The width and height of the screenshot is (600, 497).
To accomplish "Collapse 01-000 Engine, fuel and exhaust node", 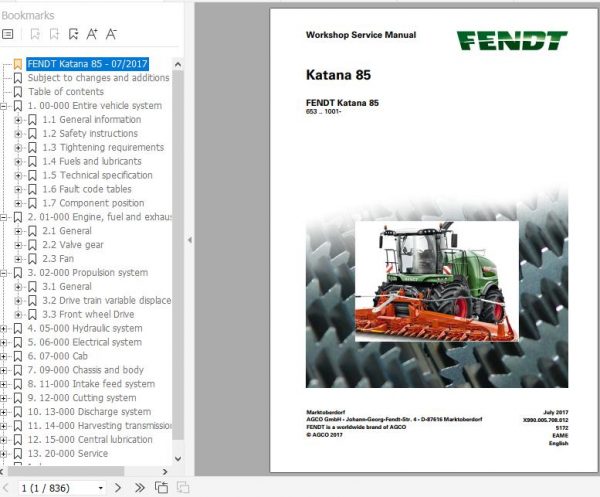I will coord(3,217).
